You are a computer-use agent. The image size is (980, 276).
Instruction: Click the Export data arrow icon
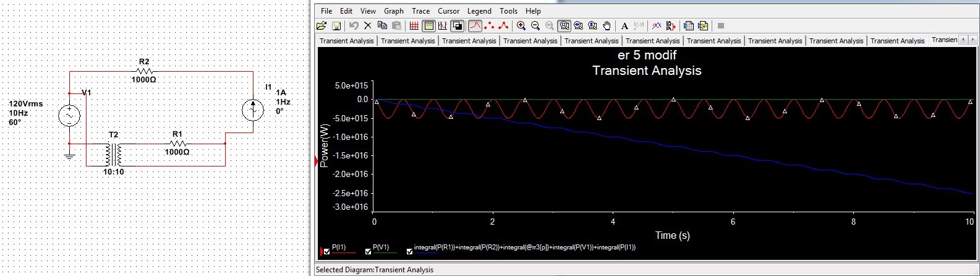point(671,25)
